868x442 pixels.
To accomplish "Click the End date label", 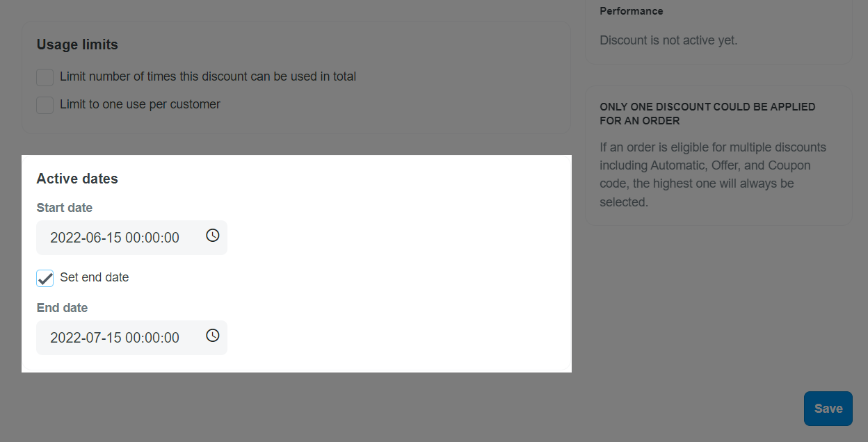I will pos(63,308).
